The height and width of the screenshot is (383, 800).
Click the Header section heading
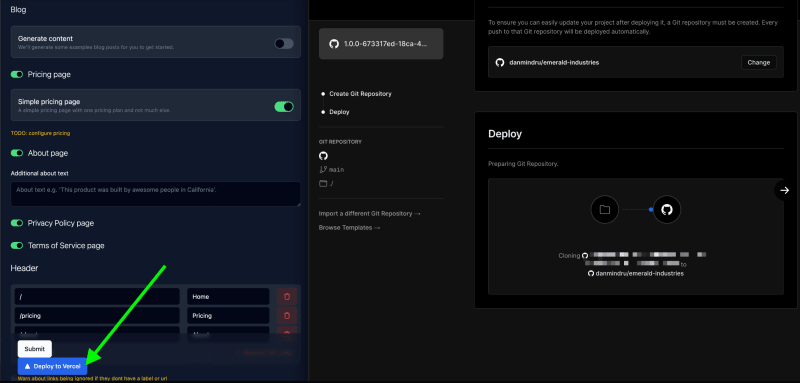tap(24, 268)
